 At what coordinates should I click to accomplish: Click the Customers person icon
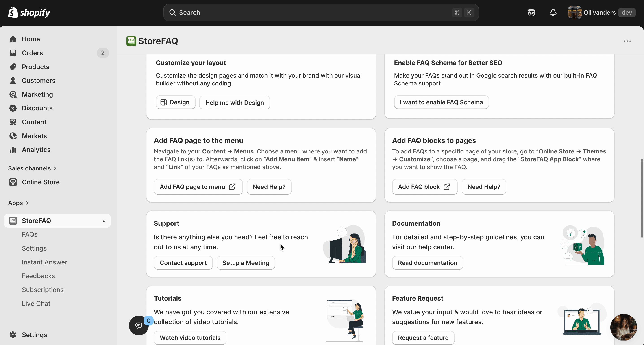pyautogui.click(x=13, y=81)
